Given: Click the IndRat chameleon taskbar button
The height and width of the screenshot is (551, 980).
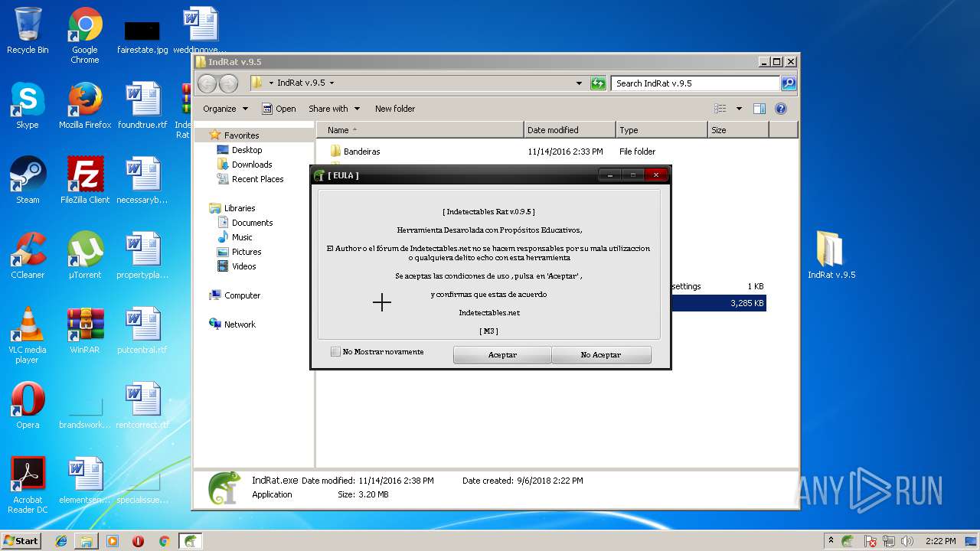Looking at the screenshot, I should click(190, 541).
